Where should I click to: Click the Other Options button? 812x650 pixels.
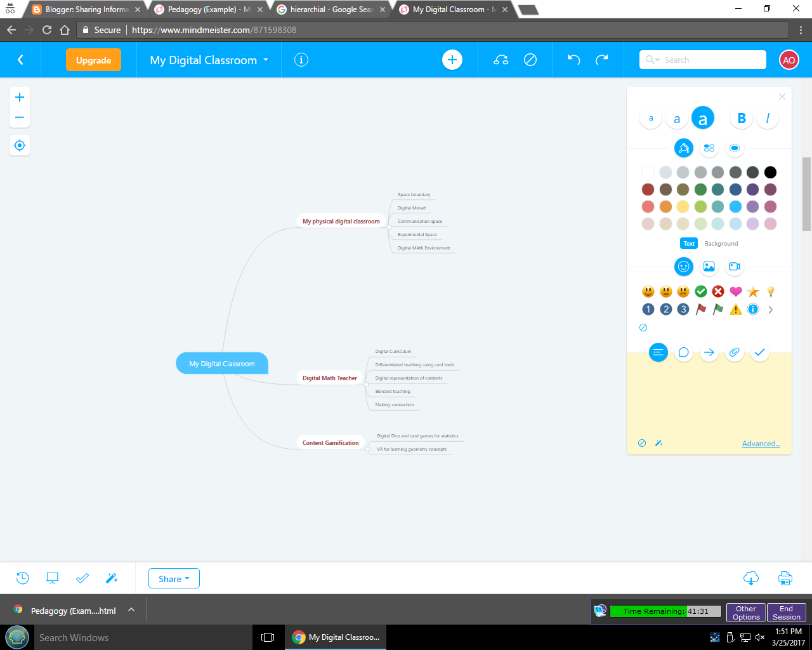(x=746, y=613)
